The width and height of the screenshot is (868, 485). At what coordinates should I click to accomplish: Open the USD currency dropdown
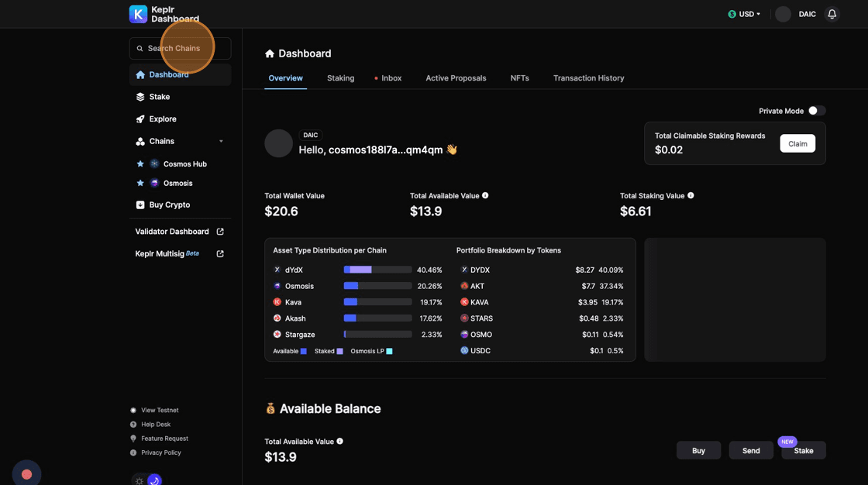tap(744, 14)
